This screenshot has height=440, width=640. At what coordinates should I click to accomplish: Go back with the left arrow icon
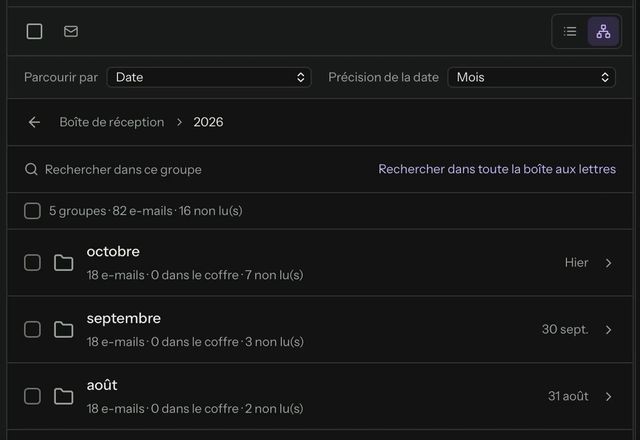34,122
